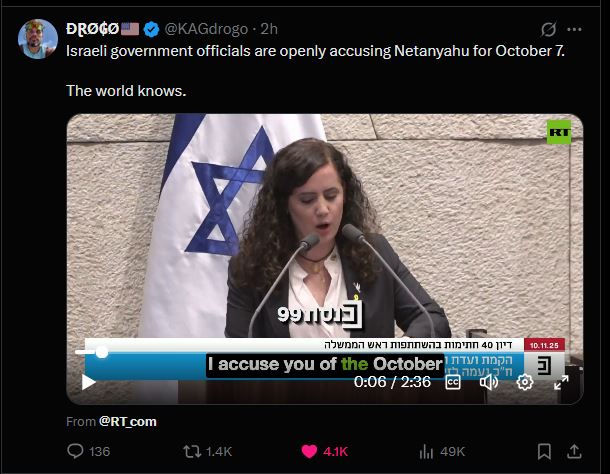Click the Grok action icon
The image size is (610, 474).
click(549, 29)
